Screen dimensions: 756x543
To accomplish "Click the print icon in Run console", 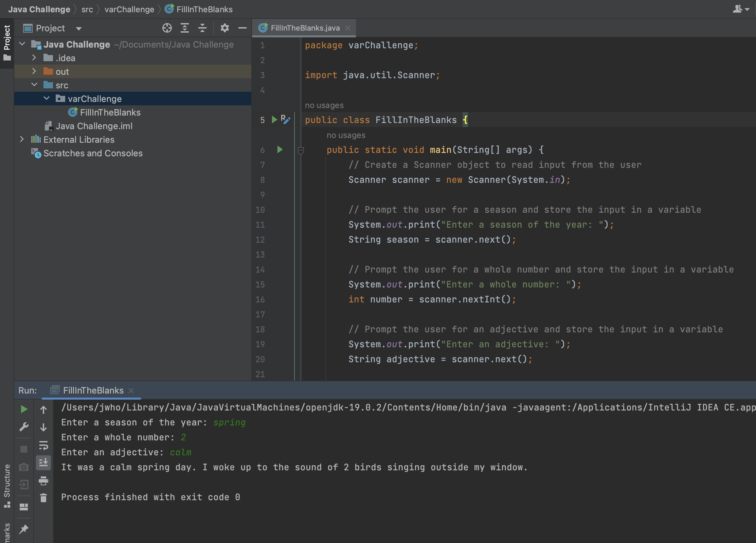I will [x=43, y=480].
